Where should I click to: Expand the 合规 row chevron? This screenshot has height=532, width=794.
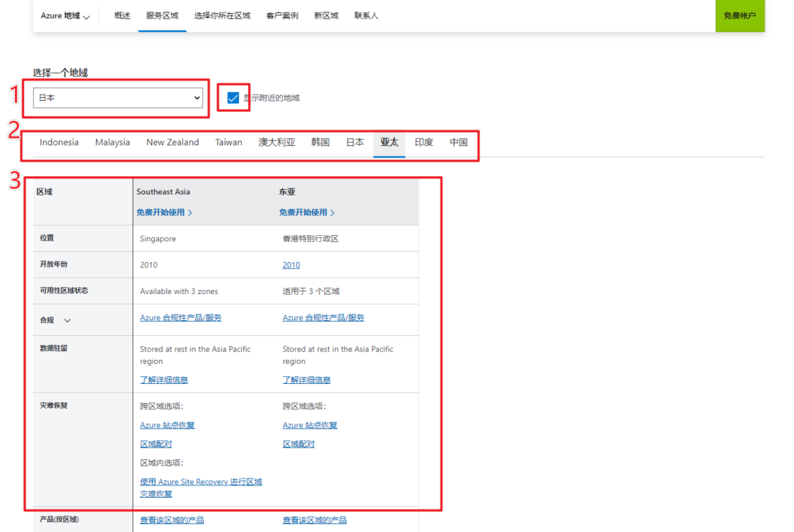click(x=67, y=320)
